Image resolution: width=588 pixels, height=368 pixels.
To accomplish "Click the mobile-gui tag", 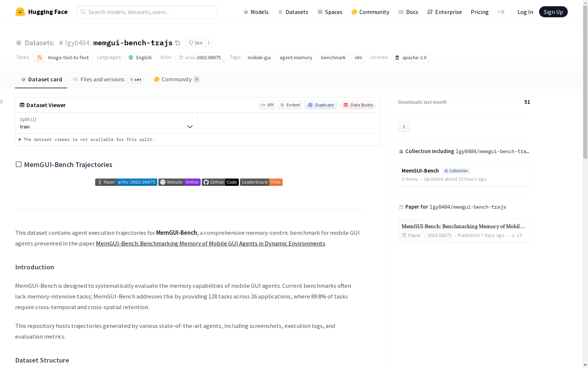I will tap(259, 57).
